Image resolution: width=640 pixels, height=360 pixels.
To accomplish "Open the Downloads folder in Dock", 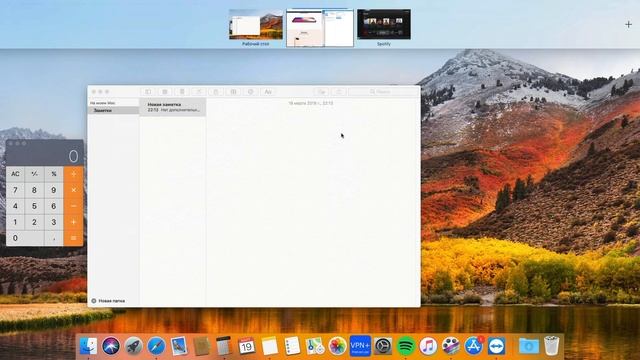I will pyautogui.click(x=529, y=346).
